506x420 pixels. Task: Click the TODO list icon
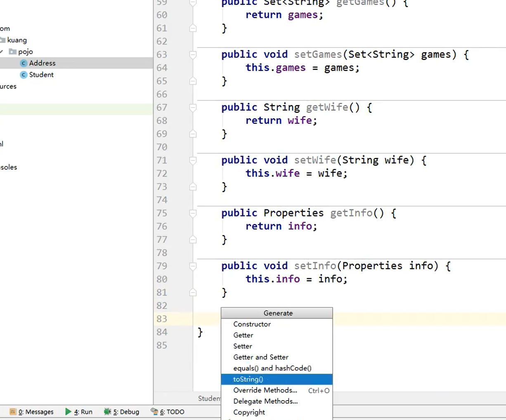coord(154,411)
